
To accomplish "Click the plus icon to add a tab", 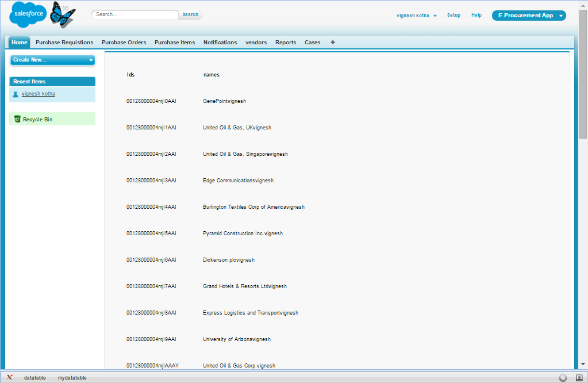I will [x=332, y=42].
